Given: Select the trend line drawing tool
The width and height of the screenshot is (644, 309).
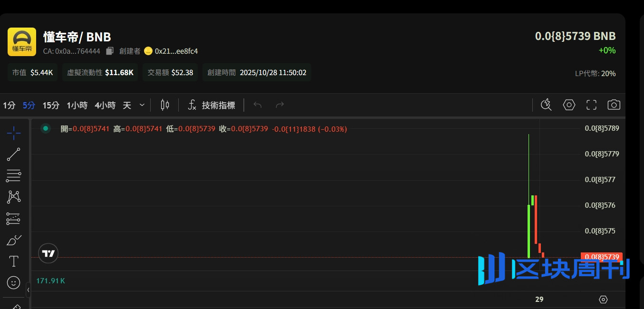Looking at the screenshot, I should point(13,154).
